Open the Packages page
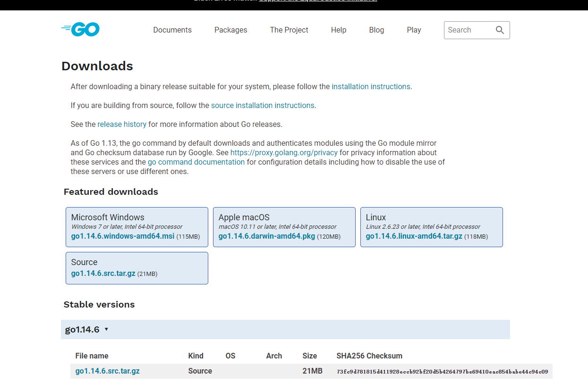 [x=230, y=30]
